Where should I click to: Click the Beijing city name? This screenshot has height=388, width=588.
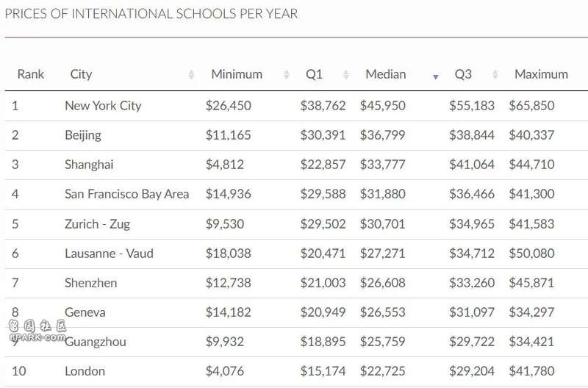pos(83,135)
